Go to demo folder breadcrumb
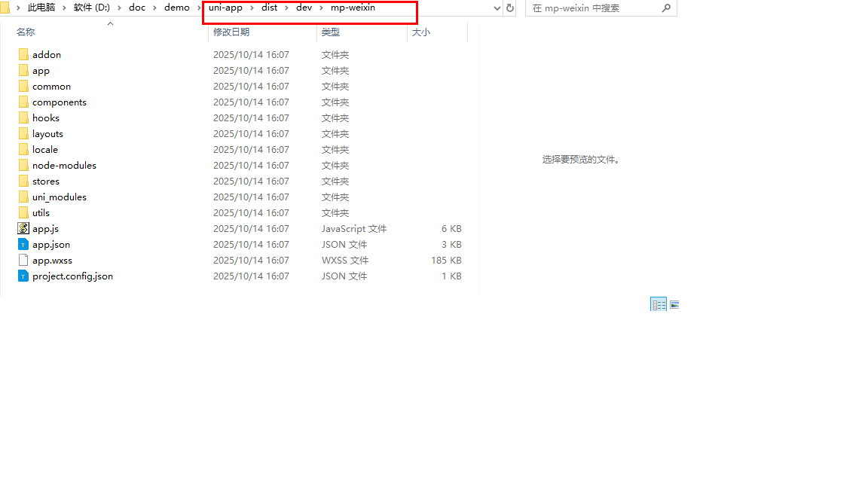Viewport: 868px width, 488px height. (x=177, y=8)
